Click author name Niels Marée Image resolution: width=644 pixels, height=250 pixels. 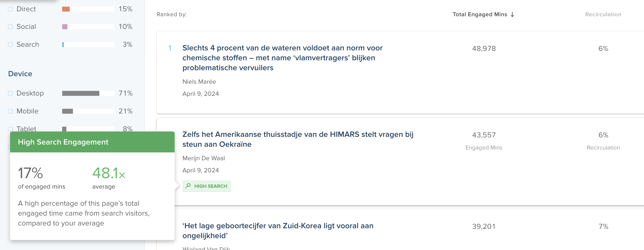coord(199,82)
